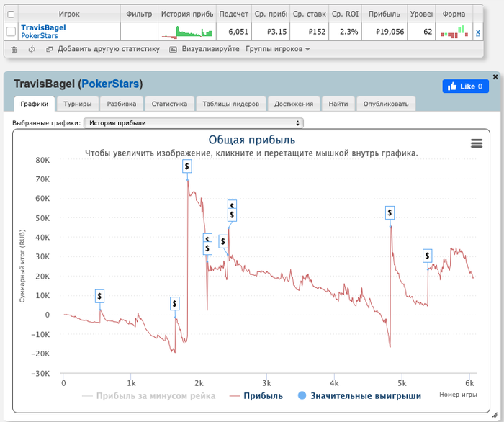Image resolution: width=504 pixels, height=422 pixels.
Task: Open the profit history sparkline thumbnail
Action: pos(187,32)
